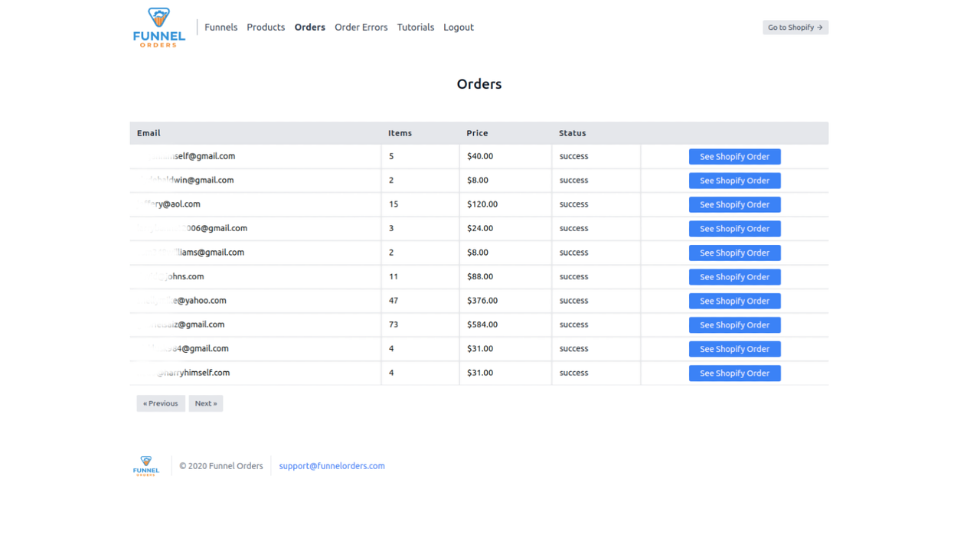
Task: Click the Funnel Orders logo in the footer
Action: (145, 465)
